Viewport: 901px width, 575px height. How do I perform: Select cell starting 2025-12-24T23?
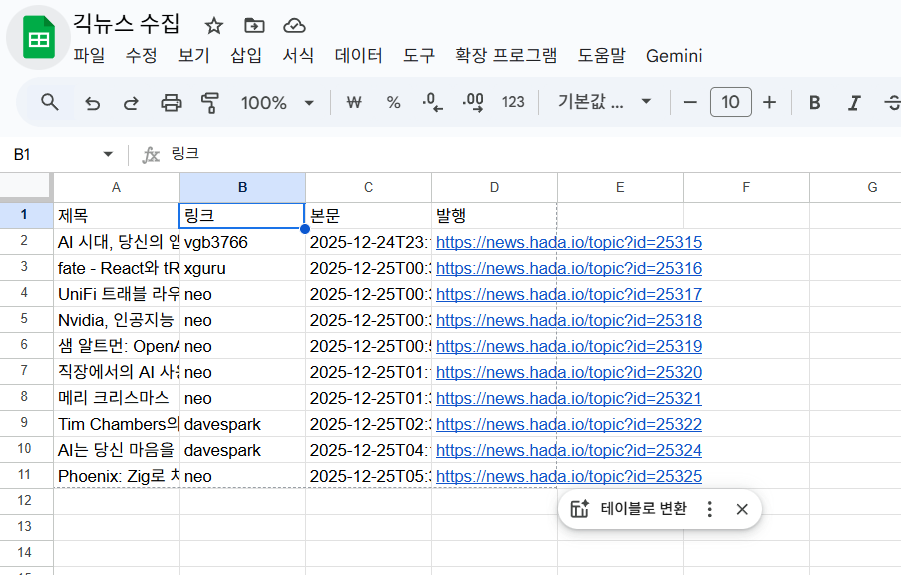click(x=368, y=242)
